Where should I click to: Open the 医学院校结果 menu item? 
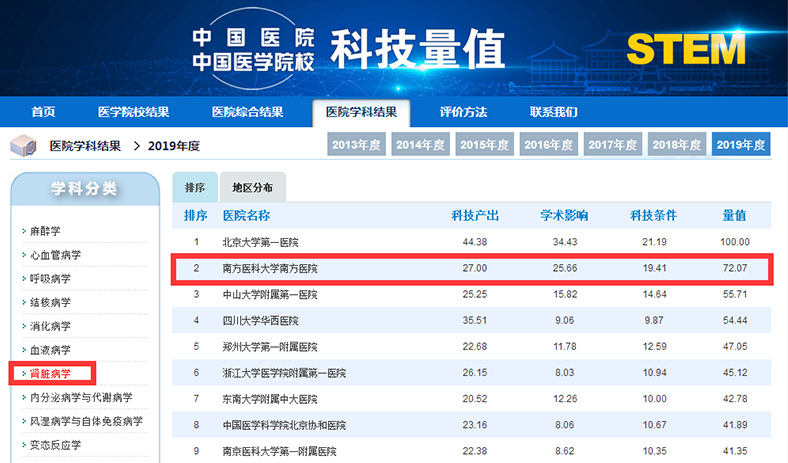pos(133,112)
